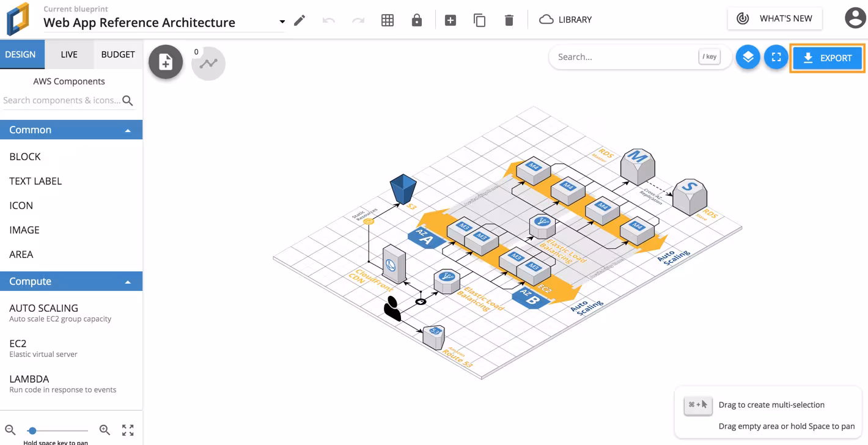Click the 'Current blueprint' label
Screen dimensions: 868x445
(x=76, y=9)
